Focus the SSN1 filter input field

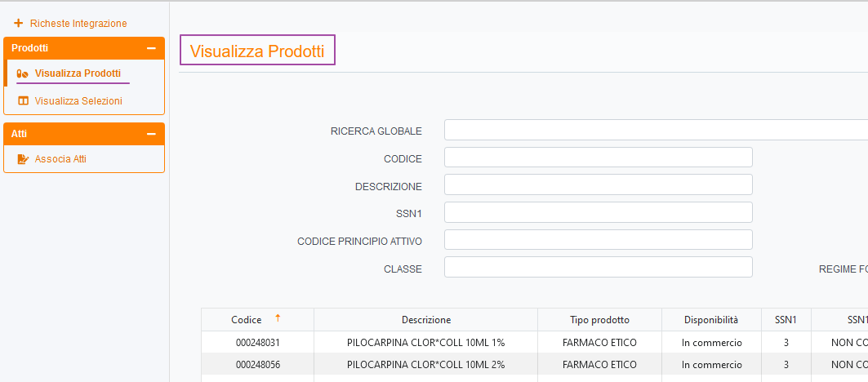pos(598,212)
